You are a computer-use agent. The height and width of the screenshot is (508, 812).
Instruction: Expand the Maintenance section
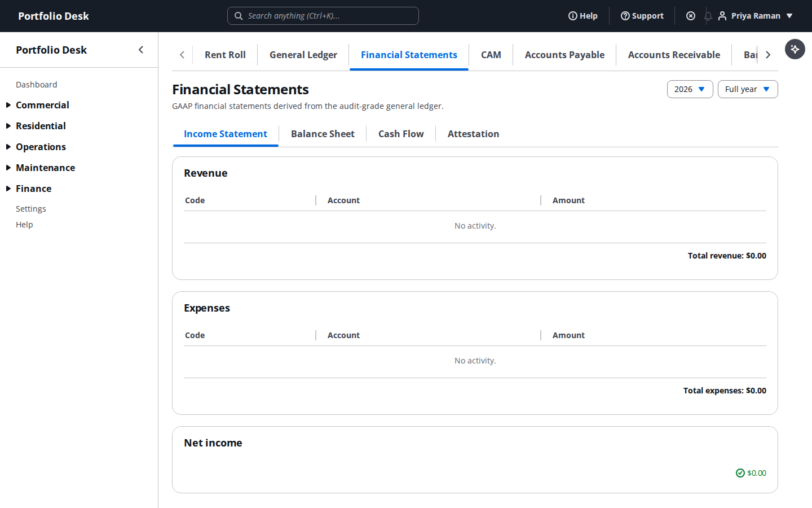[x=45, y=168]
